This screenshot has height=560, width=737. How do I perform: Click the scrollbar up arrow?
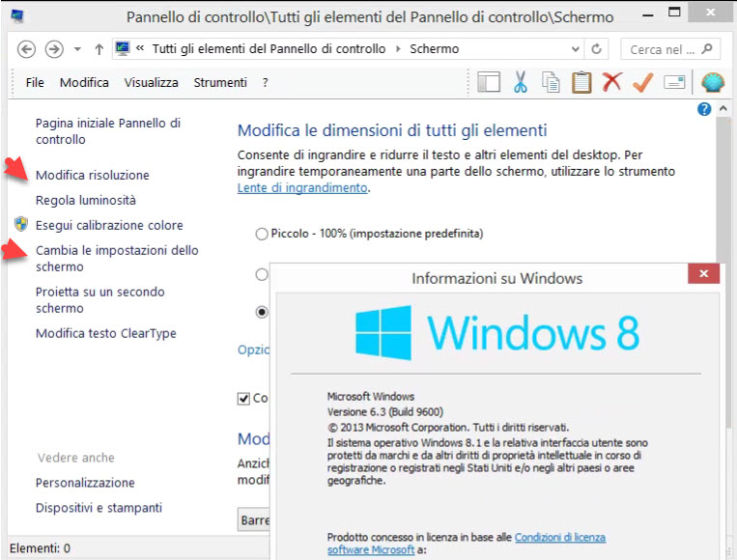click(723, 108)
